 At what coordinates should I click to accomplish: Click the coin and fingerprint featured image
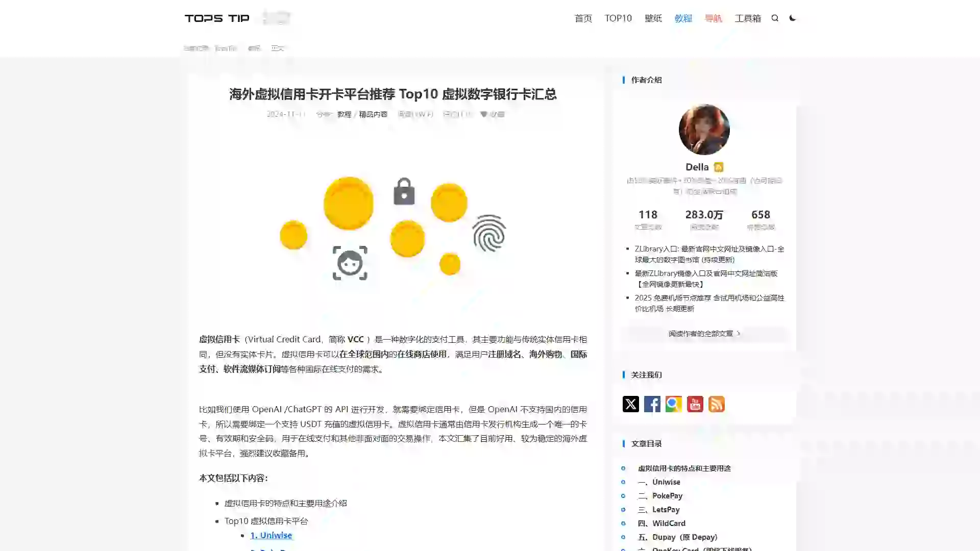393,228
